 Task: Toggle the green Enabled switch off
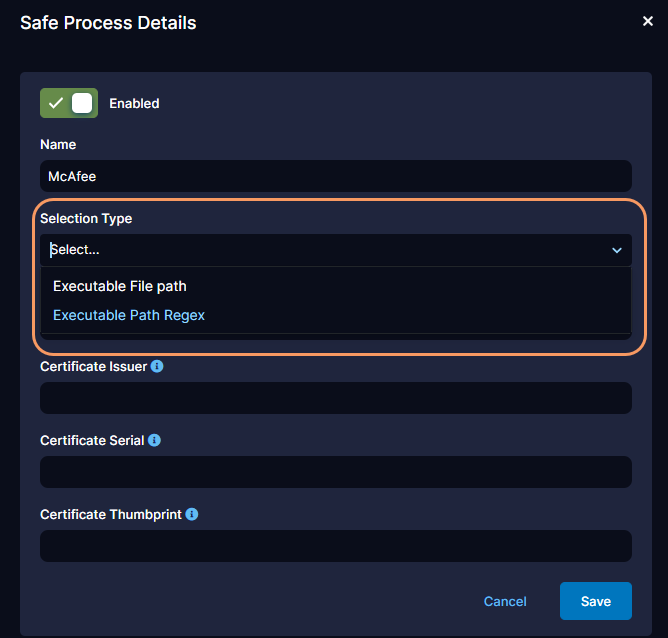(69, 103)
